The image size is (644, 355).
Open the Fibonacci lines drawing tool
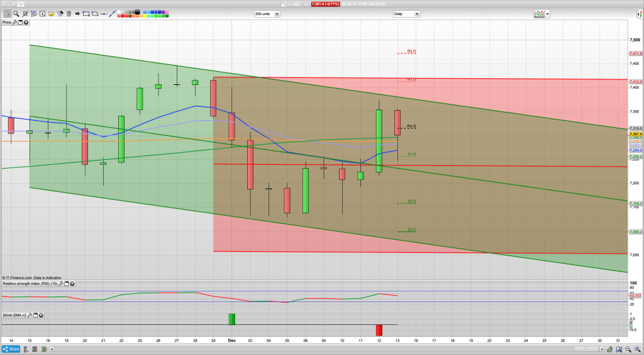[x=34, y=14]
